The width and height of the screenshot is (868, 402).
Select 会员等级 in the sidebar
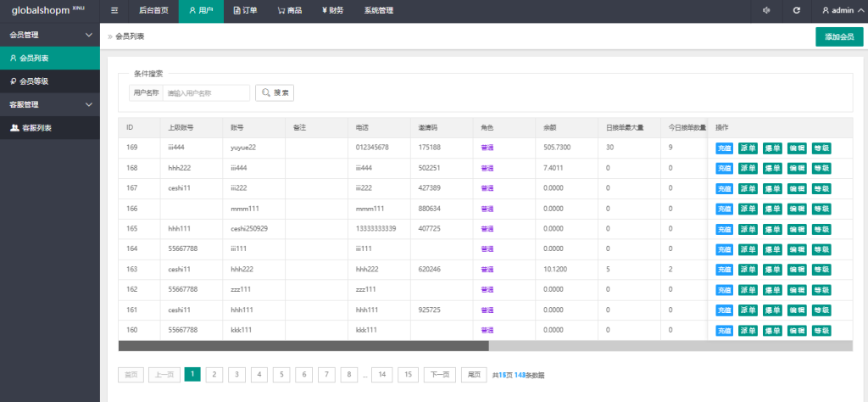[49, 81]
